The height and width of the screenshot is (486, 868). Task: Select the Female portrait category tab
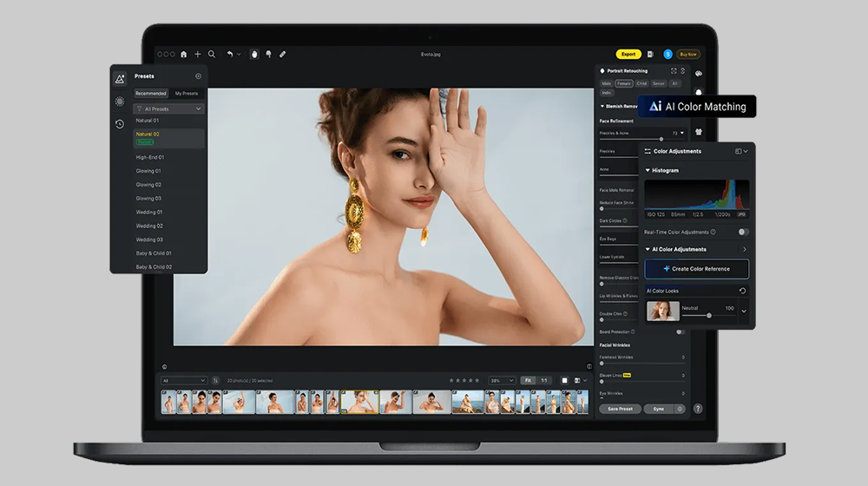(x=624, y=83)
